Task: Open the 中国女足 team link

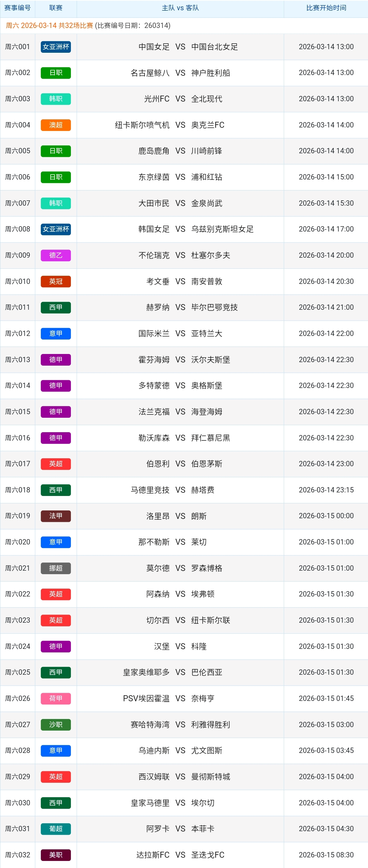Action: point(154,47)
